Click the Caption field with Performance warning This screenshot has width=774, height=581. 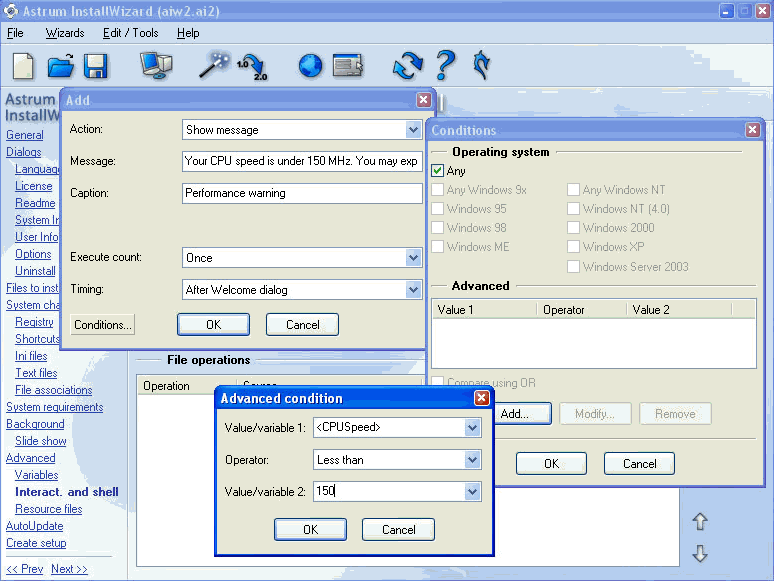click(302, 194)
